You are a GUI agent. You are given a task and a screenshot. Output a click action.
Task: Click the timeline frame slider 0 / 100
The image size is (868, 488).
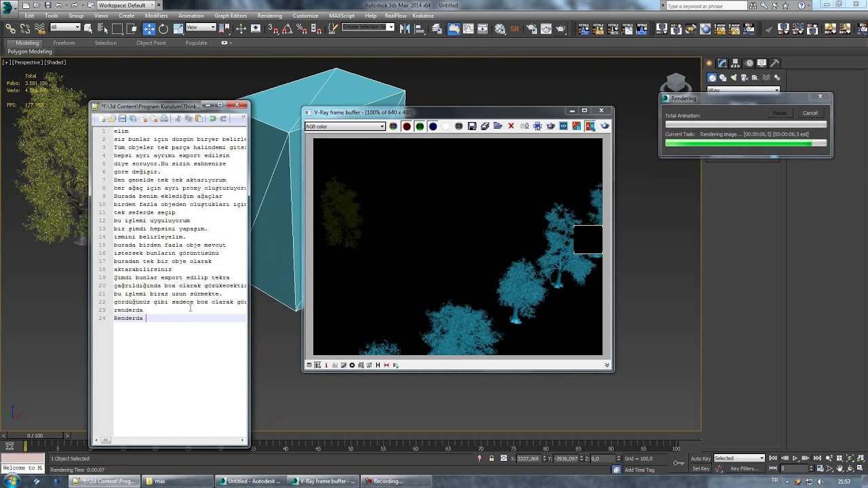35,435
